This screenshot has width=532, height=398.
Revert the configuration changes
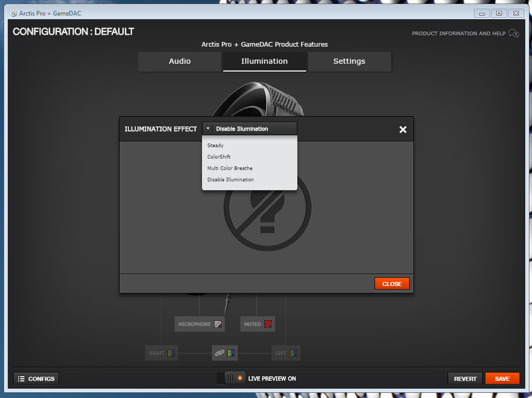[465, 379]
